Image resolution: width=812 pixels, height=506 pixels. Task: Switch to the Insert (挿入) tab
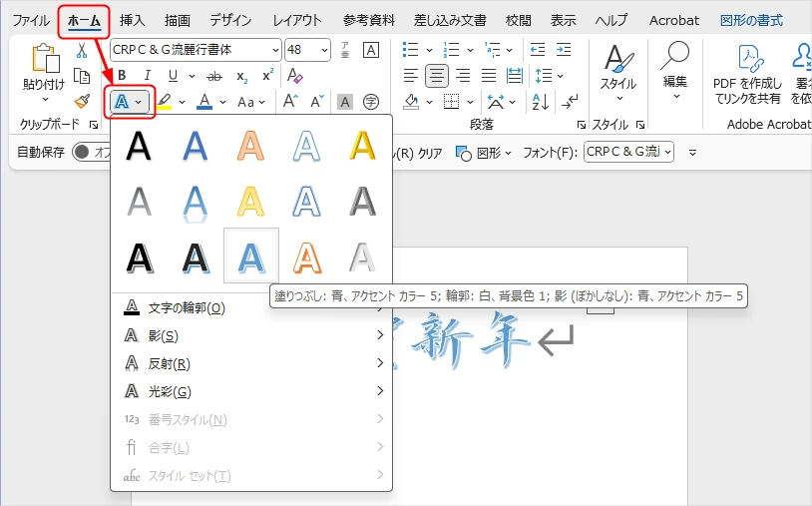tap(132, 21)
